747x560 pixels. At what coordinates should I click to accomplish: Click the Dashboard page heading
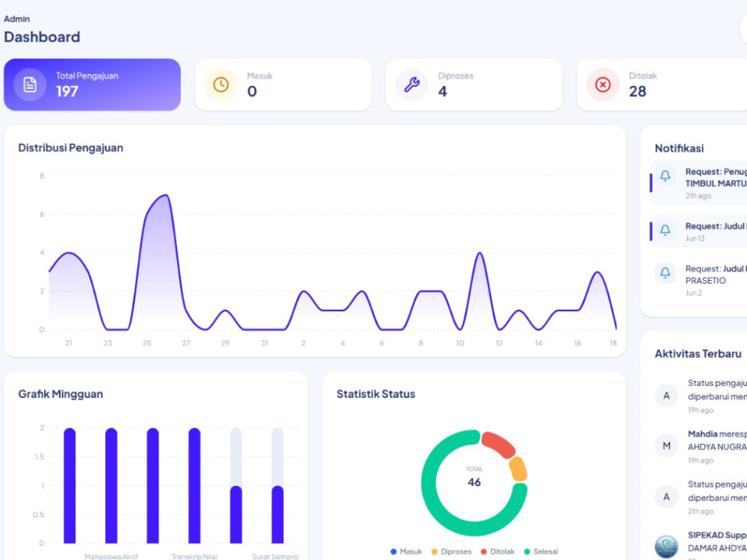pyautogui.click(x=42, y=37)
